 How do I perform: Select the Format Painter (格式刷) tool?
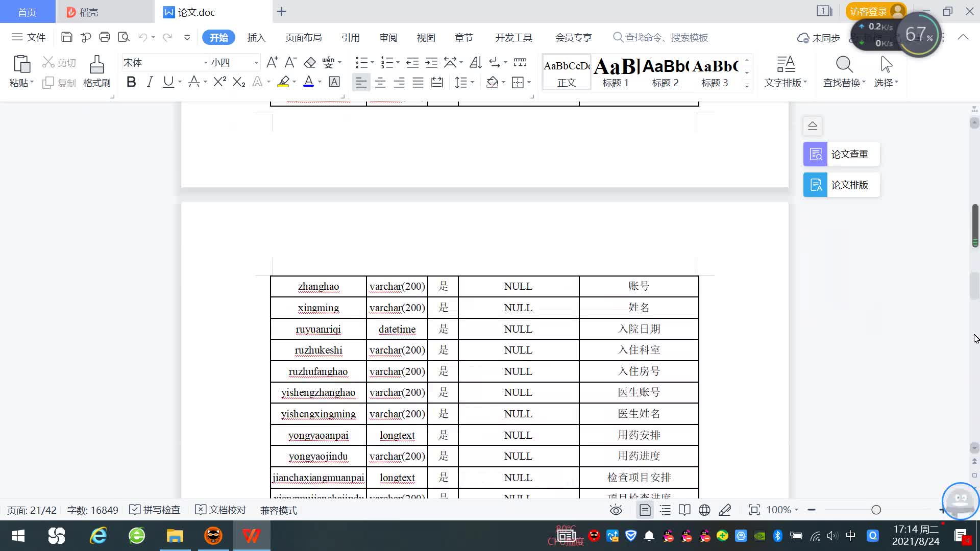tap(97, 71)
